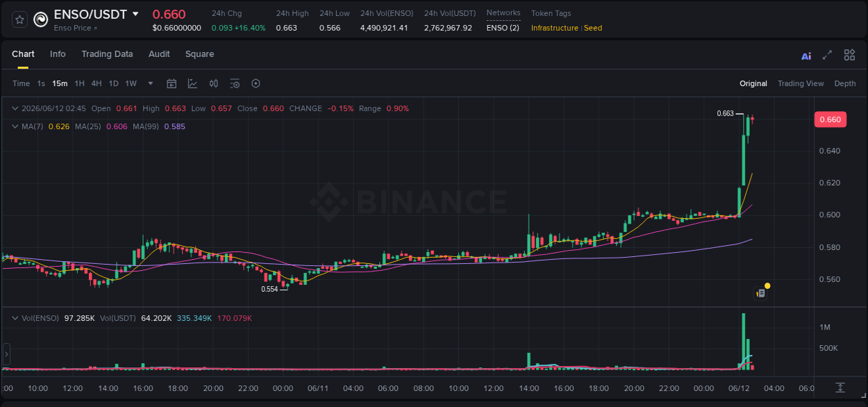Expand the left side panel arrow
868x407 pixels.
coord(6,354)
